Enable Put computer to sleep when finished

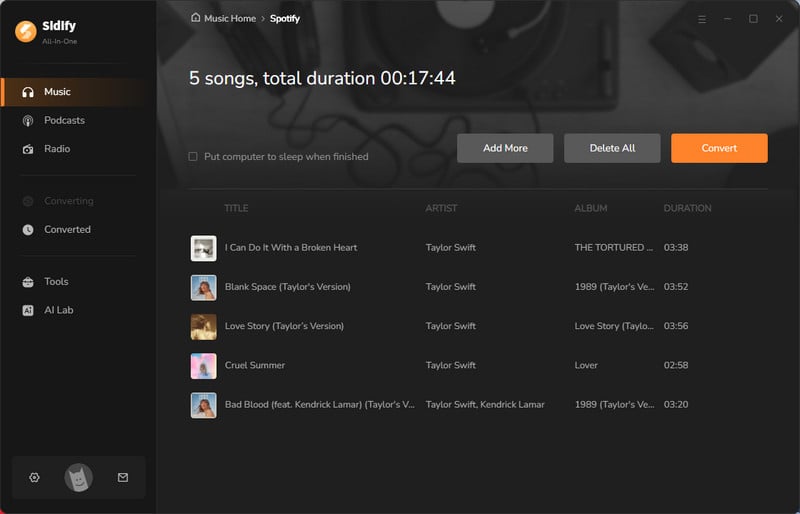pyautogui.click(x=193, y=157)
